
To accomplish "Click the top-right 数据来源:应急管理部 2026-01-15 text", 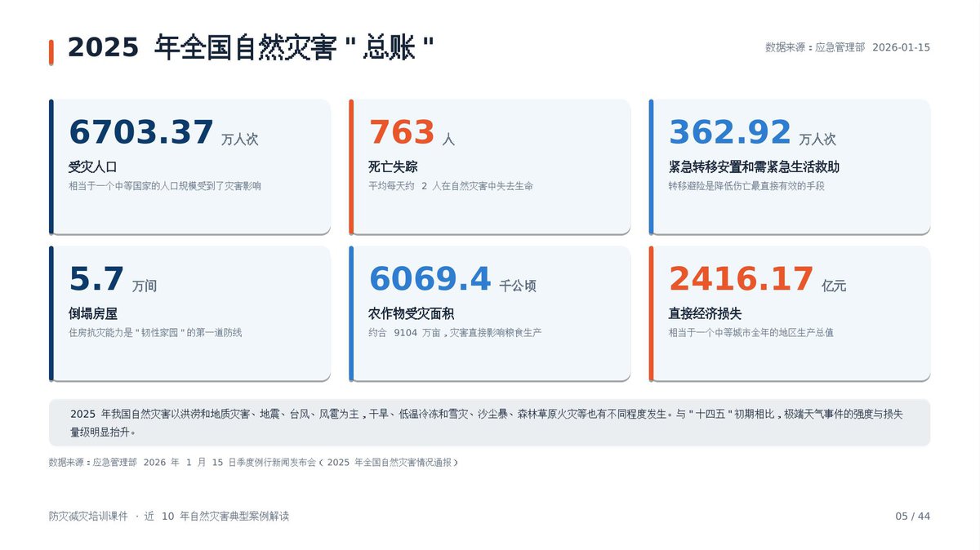I will 848,47.
